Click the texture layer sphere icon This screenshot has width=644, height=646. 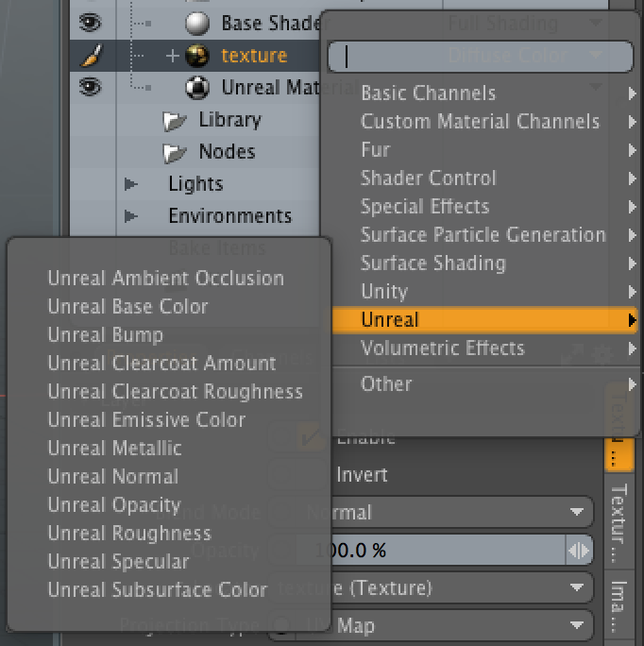(x=197, y=56)
